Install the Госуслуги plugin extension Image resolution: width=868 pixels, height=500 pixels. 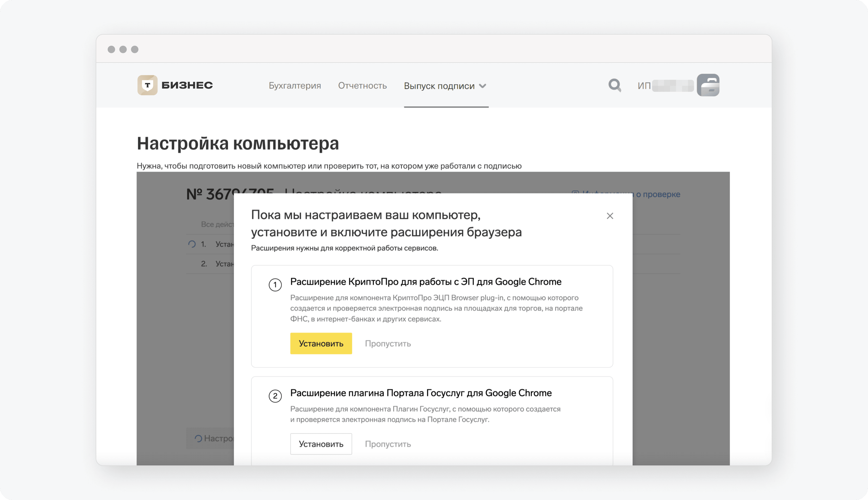[321, 444]
